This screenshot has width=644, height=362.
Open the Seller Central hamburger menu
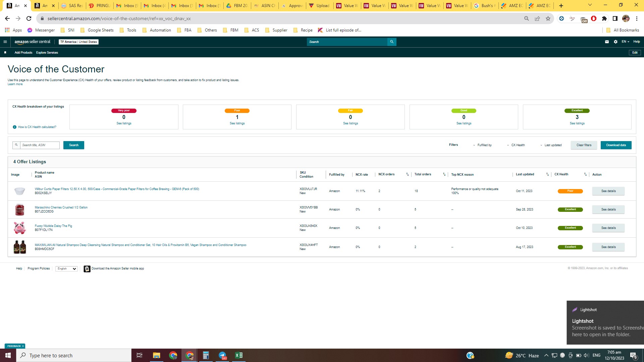5,42
